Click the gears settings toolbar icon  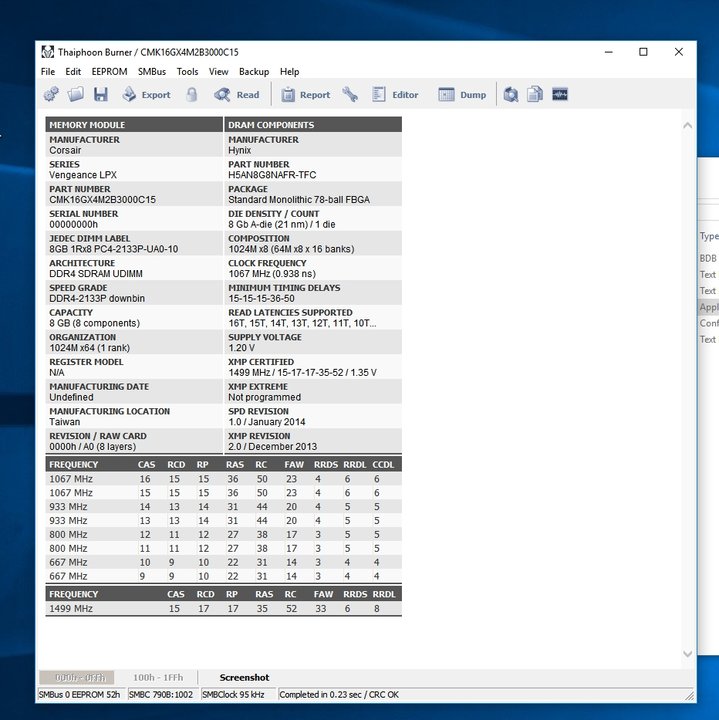[x=51, y=95]
